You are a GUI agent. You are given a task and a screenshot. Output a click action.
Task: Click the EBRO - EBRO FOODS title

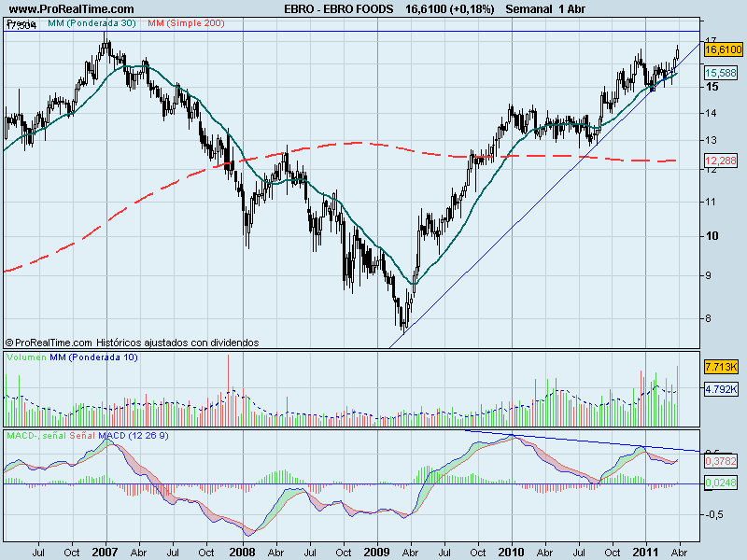coord(339,9)
